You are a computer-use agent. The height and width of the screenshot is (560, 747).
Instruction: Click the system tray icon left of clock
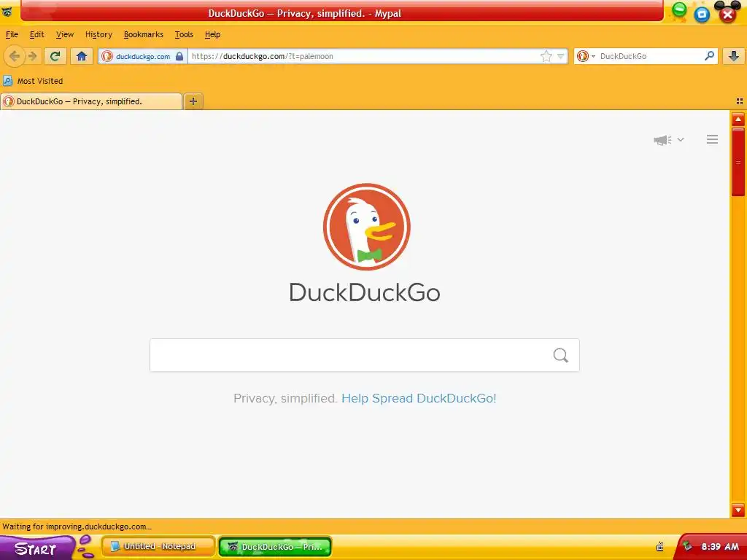pyautogui.click(x=687, y=546)
